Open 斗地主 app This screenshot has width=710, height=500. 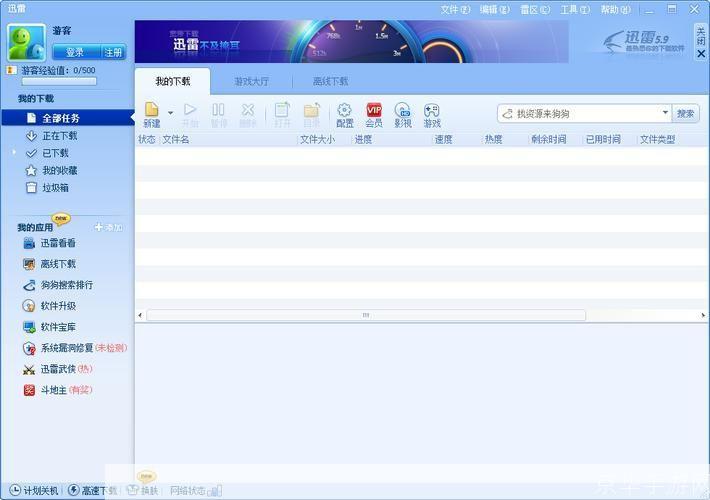click(x=58, y=390)
